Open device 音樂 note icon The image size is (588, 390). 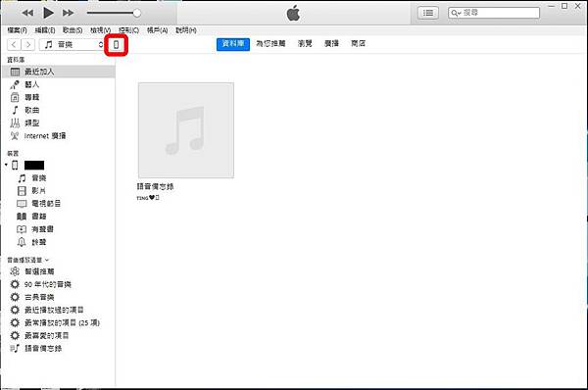[x=23, y=178]
